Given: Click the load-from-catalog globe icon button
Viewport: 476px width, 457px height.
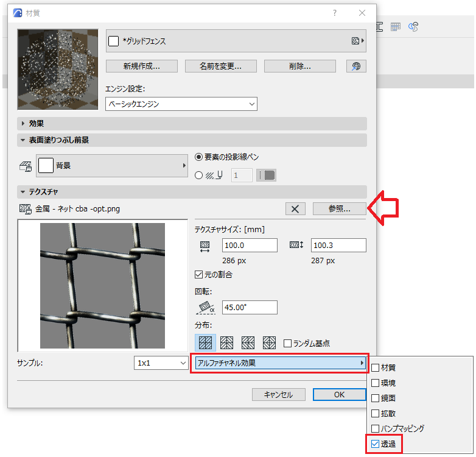Looking at the screenshot, I should (356, 66).
